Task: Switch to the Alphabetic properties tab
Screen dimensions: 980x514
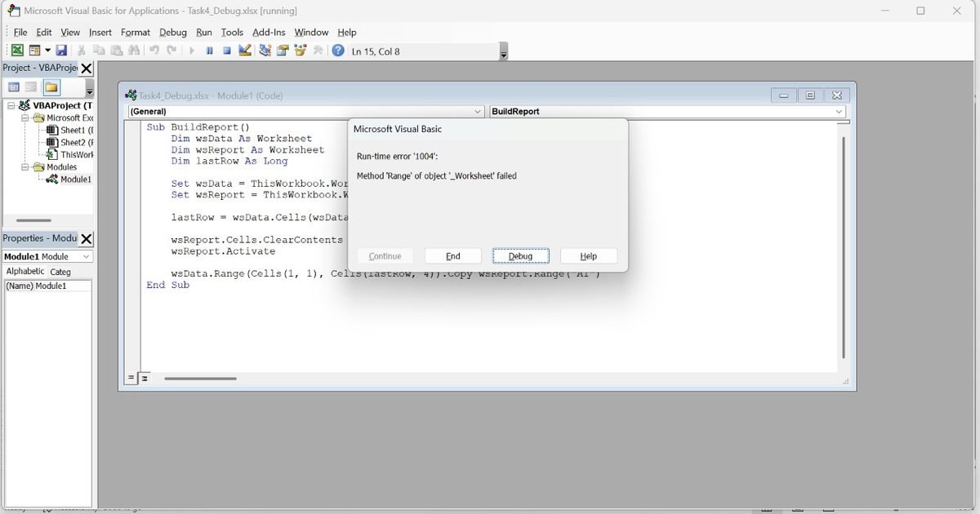Action: (x=25, y=271)
